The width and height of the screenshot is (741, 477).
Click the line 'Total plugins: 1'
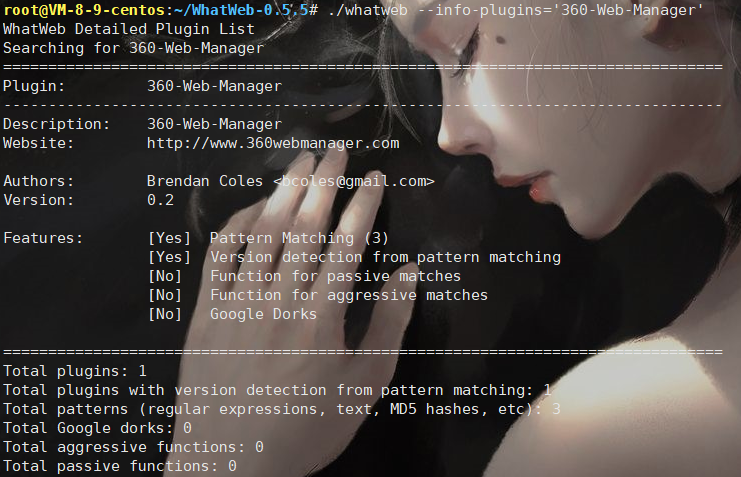[75, 371]
